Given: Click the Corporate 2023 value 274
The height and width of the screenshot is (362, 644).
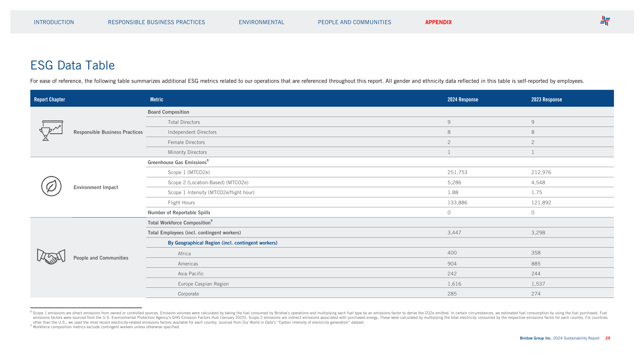Looking at the screenshot, I should click(536, 294).
